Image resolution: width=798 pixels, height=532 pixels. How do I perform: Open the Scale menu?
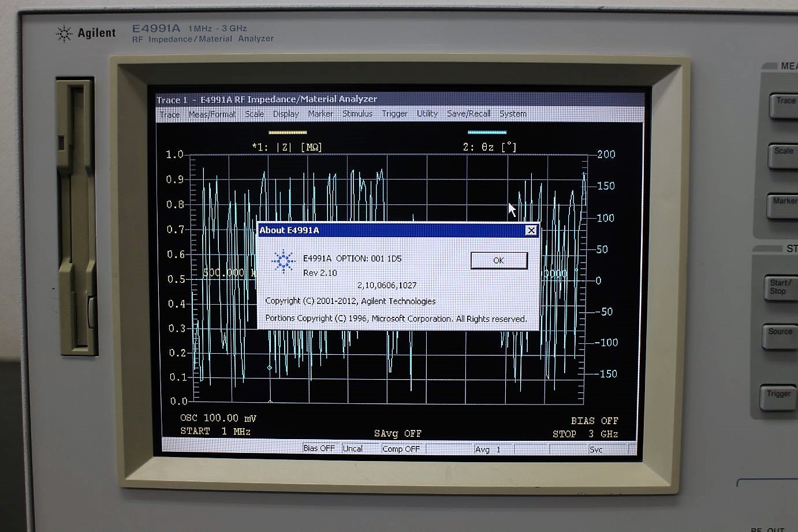click(x=254, y=114)
